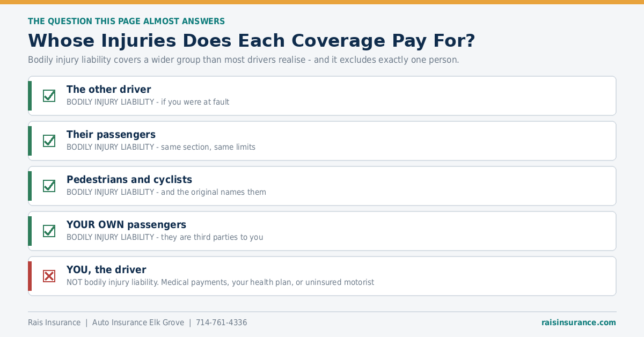Select the Auto Insurance Elk Grove footer text
The image size is (644, 337).
pyautogui.click(x=138, y=323)
